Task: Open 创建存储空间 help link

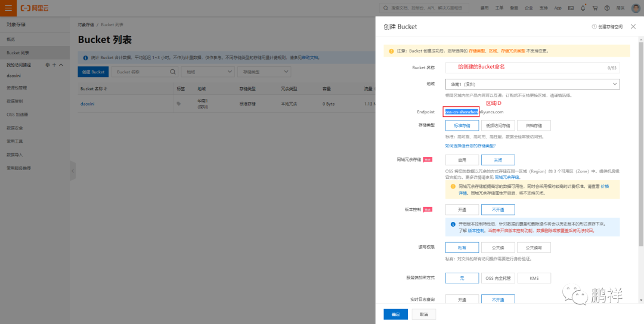Action: (x=608, y=26)
